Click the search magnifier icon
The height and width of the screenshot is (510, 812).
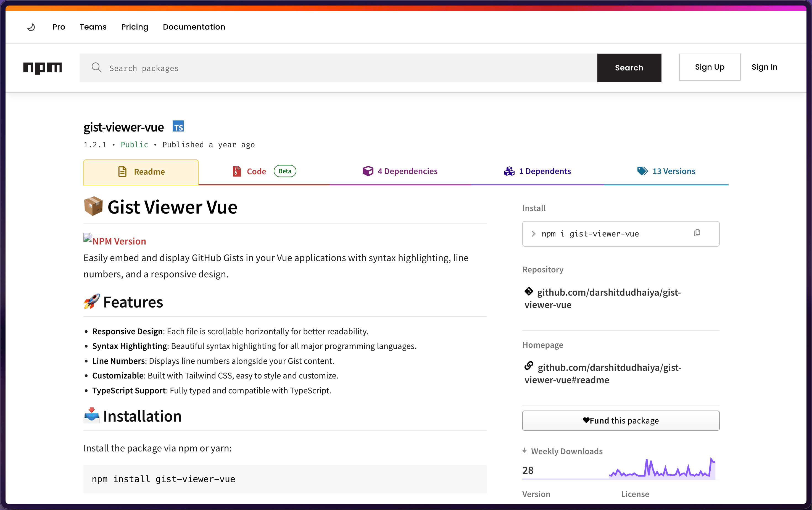pos(96,67)
